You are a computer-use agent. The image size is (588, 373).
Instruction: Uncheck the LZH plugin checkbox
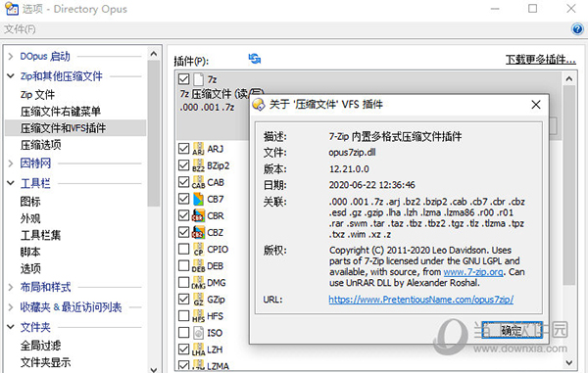(x=184, y=350)
